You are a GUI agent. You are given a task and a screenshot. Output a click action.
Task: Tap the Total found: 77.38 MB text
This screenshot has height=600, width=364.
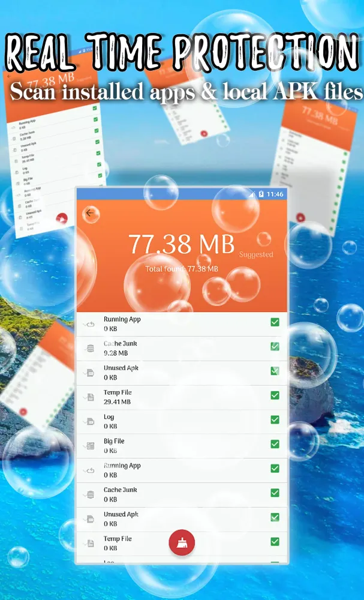tap(182, 269)
